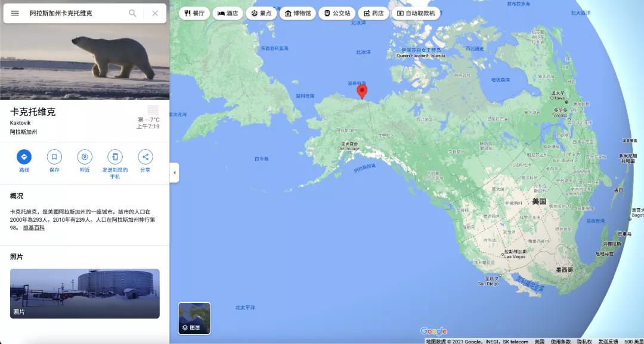
Task: Filter map by 餐厅 chip
Action: point(194,13)
